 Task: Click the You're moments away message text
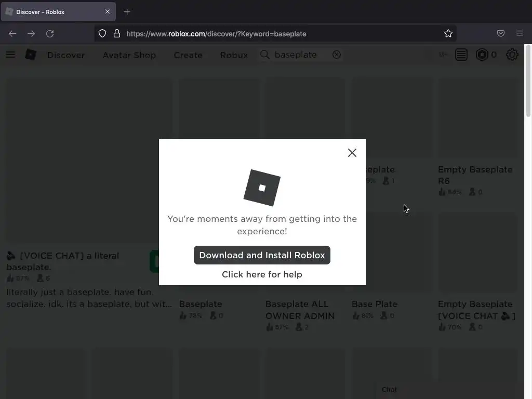click(262, 225)
